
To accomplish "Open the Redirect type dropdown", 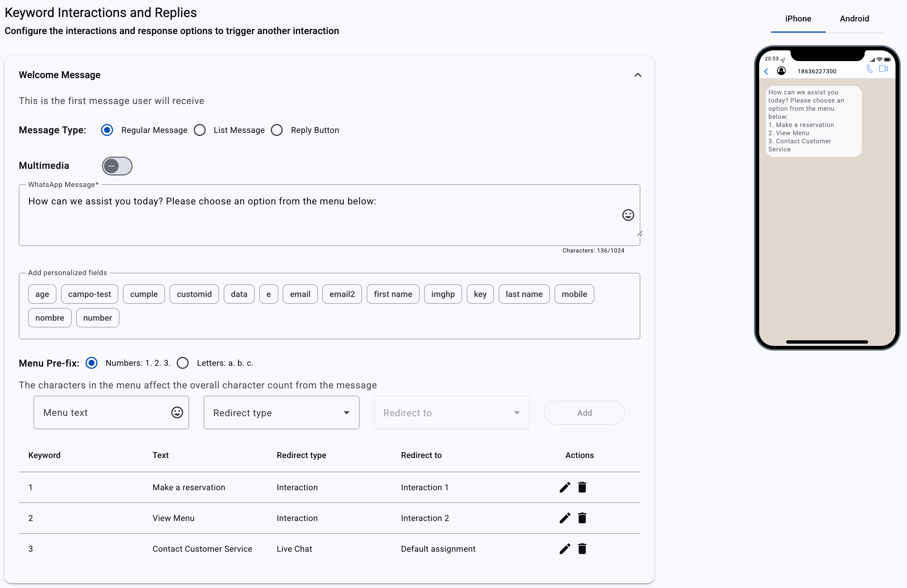I will [x=281, y=413].
